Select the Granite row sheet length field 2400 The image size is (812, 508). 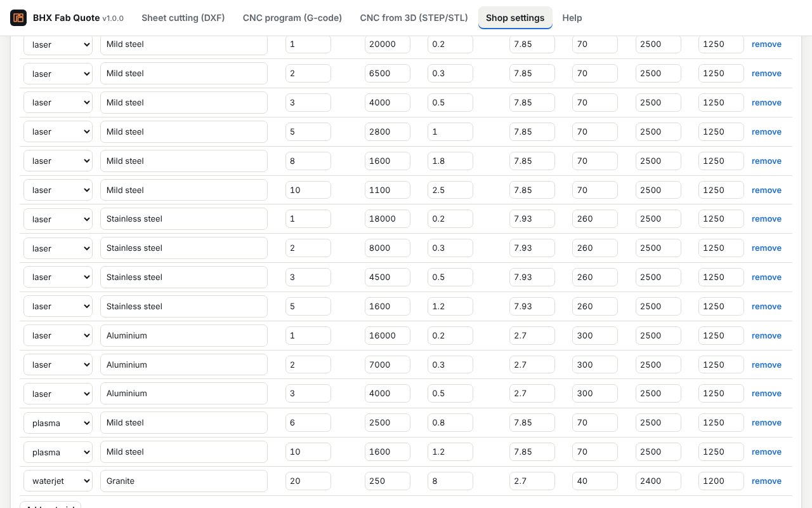(658, 481)
